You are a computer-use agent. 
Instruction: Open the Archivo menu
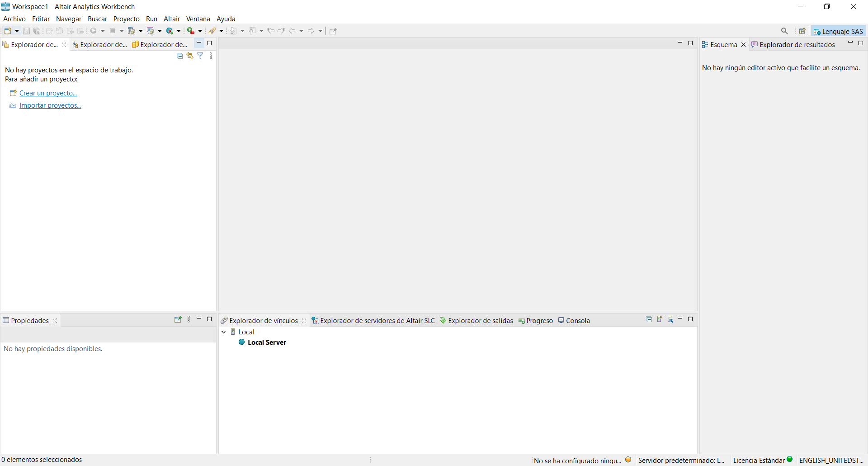tap(14, 19)
